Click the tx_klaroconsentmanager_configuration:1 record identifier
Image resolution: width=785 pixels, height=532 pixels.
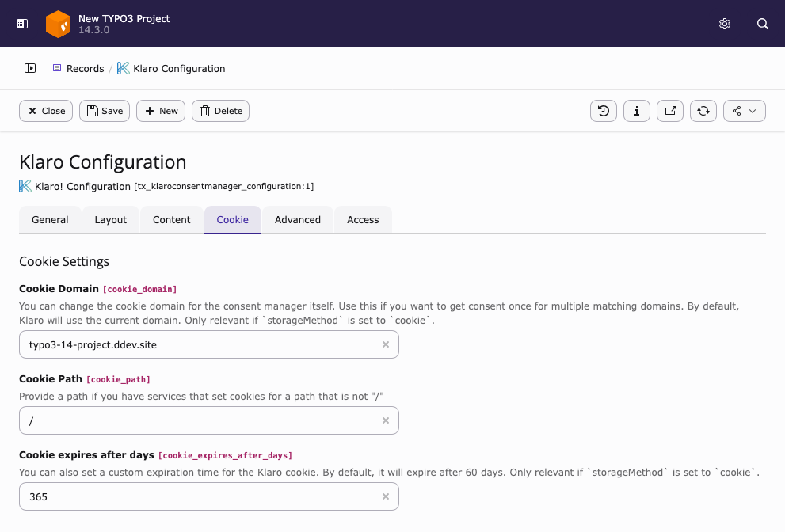pos(224,186)
